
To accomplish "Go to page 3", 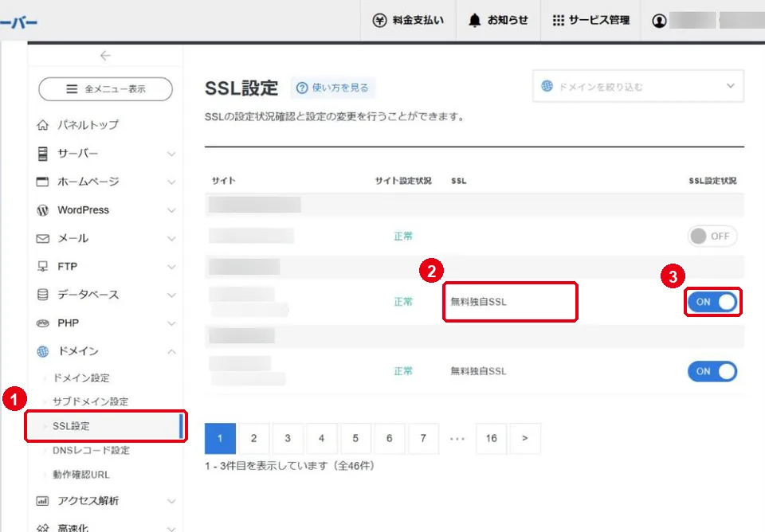I will (288, 438).
